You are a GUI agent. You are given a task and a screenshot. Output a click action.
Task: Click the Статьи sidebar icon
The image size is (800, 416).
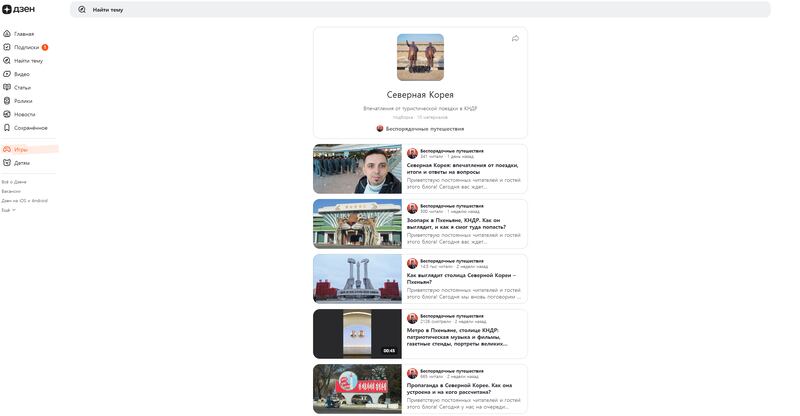(7, 87)
